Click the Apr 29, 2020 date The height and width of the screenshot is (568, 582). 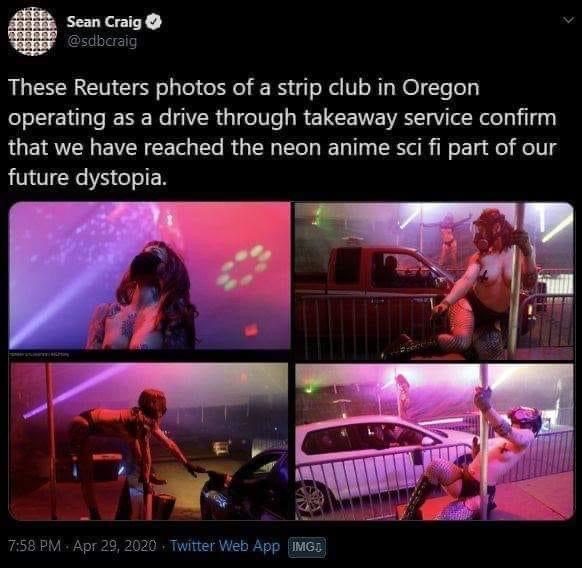pyautogui.click(x=115, y=546)
